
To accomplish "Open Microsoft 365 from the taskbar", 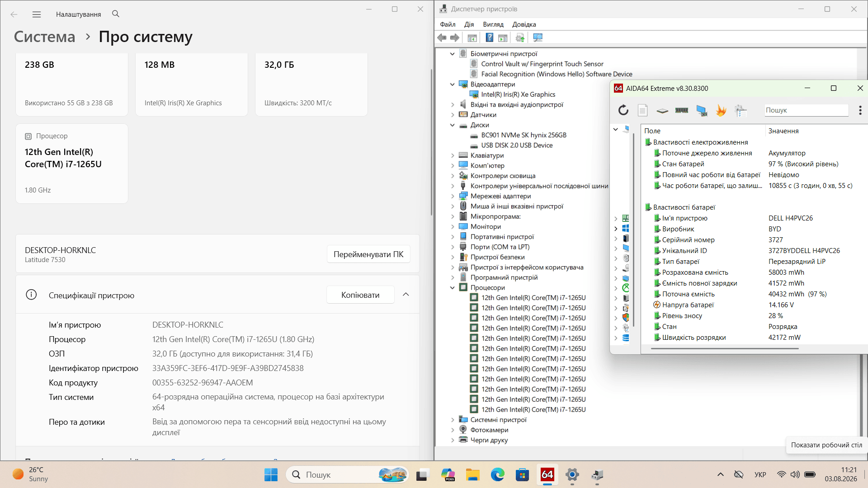I will click(448, 474).
